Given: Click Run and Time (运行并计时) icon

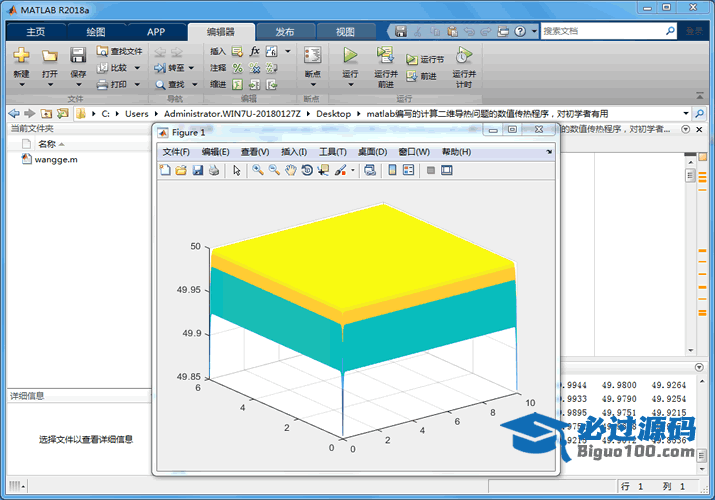Looking at the screenshot, I should [x=464, y=55].
